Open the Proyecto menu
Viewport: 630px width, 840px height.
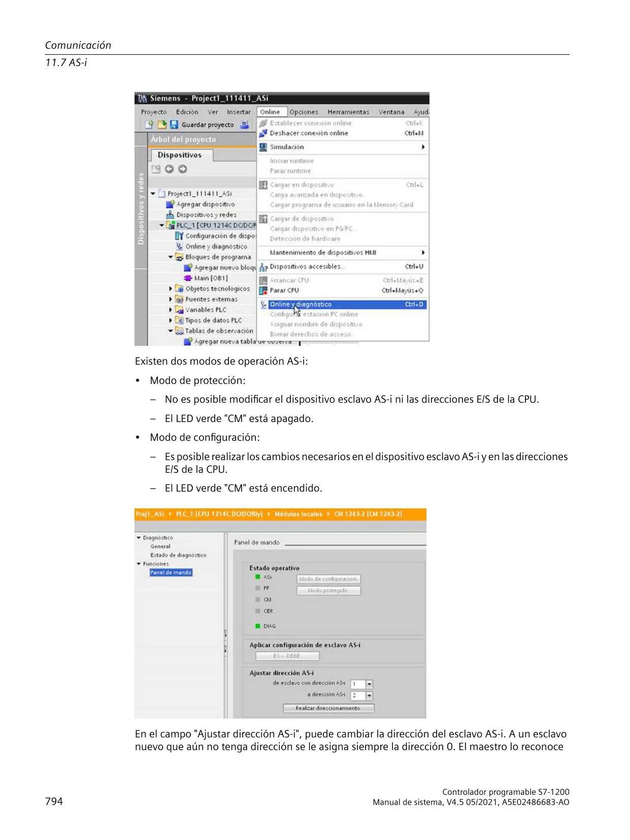pyautogui.click(x=154, y=112)
